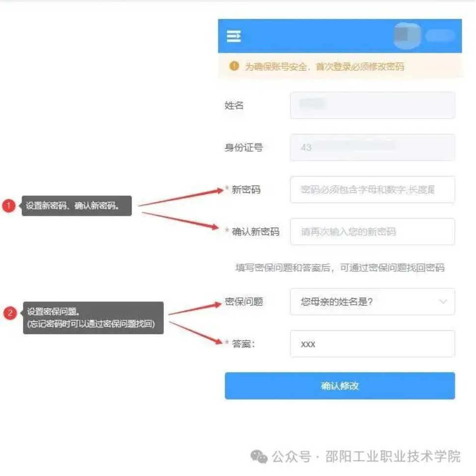Click the chevron arrow in the security question box
Viewport: 476px width, 476px height.
443,301
